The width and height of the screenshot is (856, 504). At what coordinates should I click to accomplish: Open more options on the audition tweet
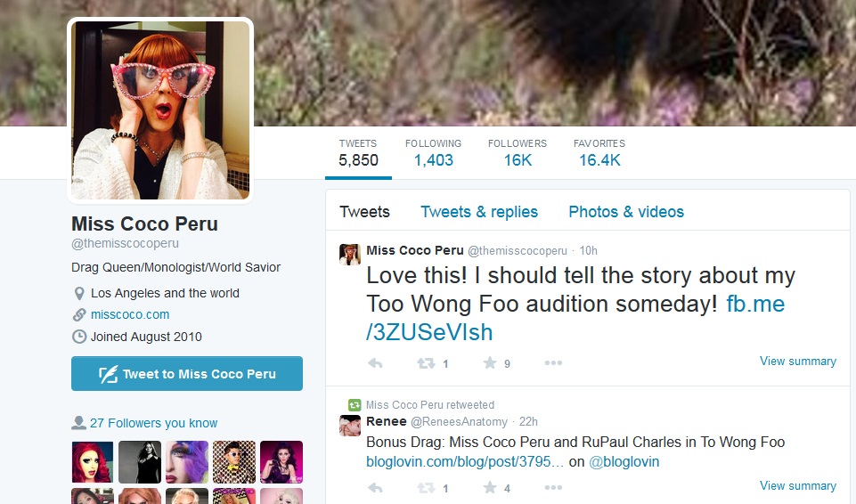tap(553, 362)
